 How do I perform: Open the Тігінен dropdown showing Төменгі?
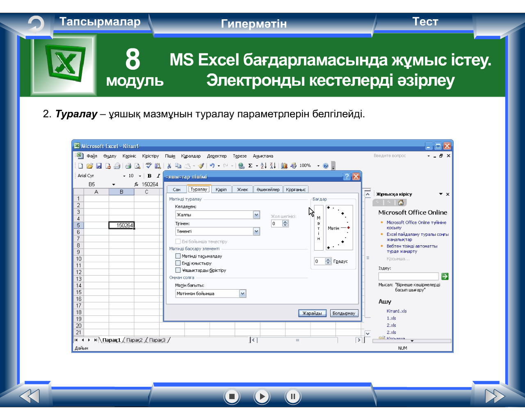click(x=256, y=231)
